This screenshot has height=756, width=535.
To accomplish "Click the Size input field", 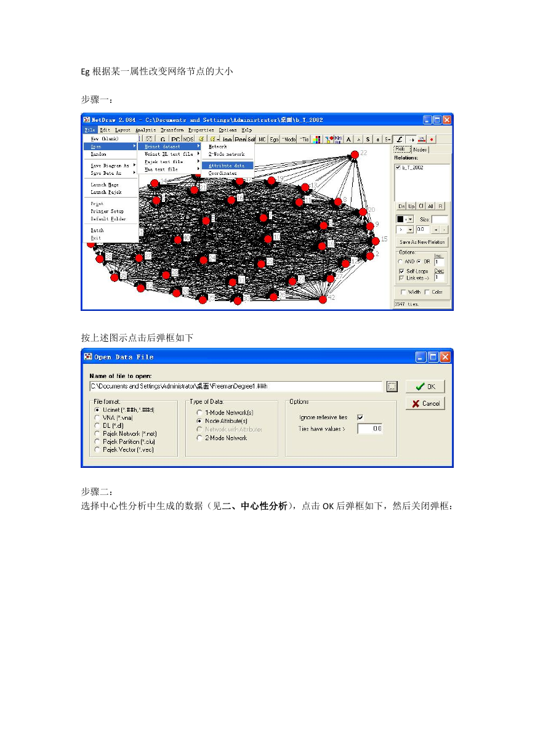I will (440, 219).
